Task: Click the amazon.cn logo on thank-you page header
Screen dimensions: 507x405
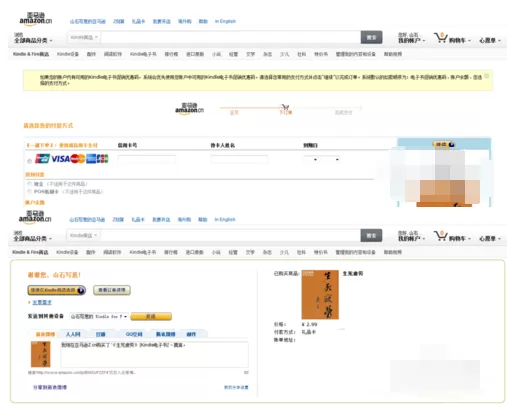Action: click(35, 217)
